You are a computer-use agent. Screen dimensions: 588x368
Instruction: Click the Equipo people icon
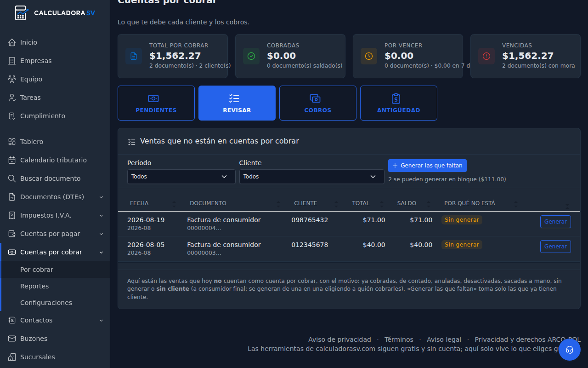click(12, 79)
